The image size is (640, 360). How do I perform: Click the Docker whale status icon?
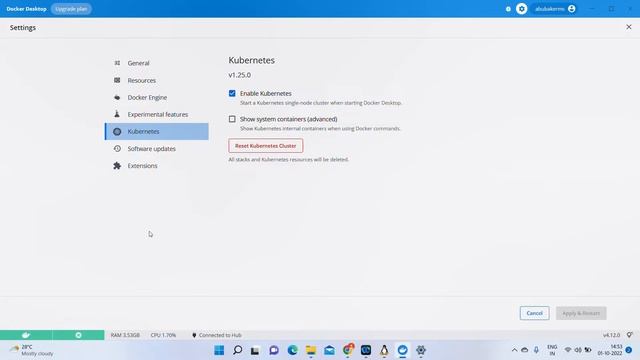click(26, 335)
